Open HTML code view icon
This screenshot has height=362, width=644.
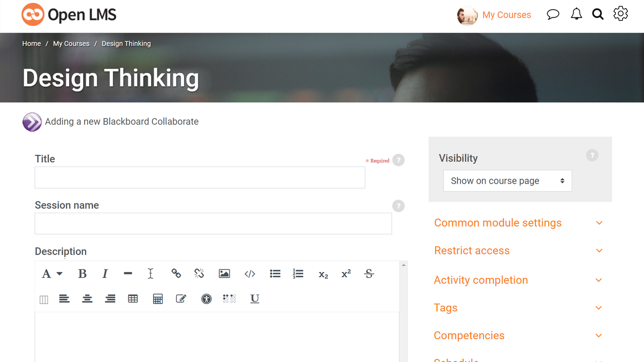click(x=250, y=274)
